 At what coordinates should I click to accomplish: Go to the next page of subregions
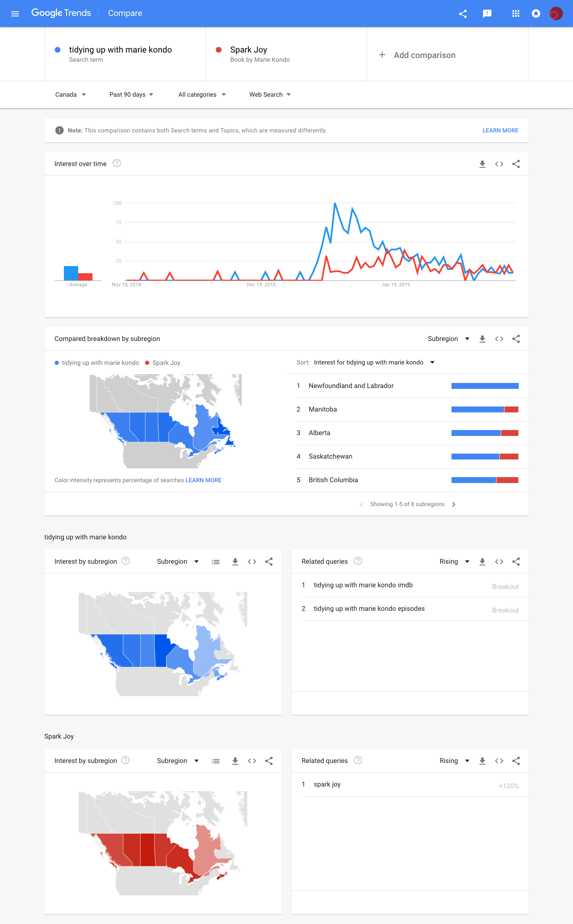tap(454, 504)
